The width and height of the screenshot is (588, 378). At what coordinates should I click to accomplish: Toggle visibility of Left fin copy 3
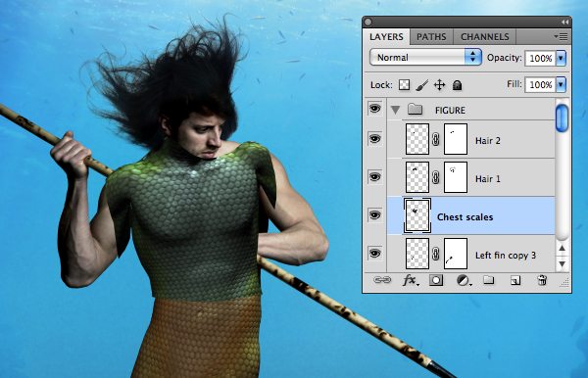[374, 254]
